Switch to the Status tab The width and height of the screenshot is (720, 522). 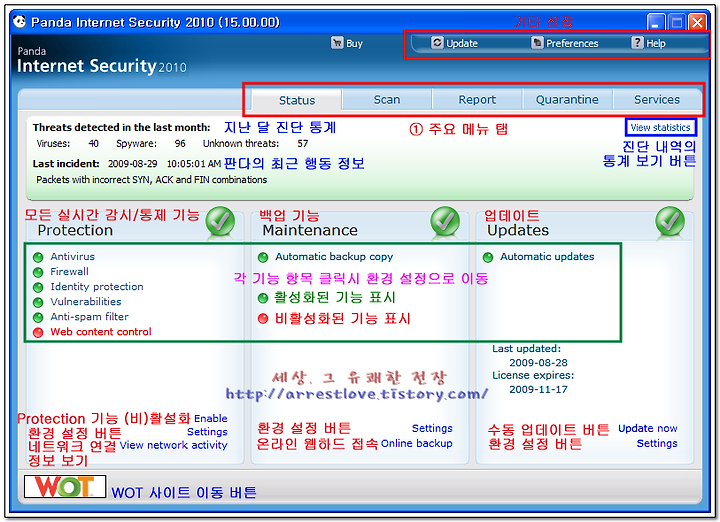[x=297, y=100]
